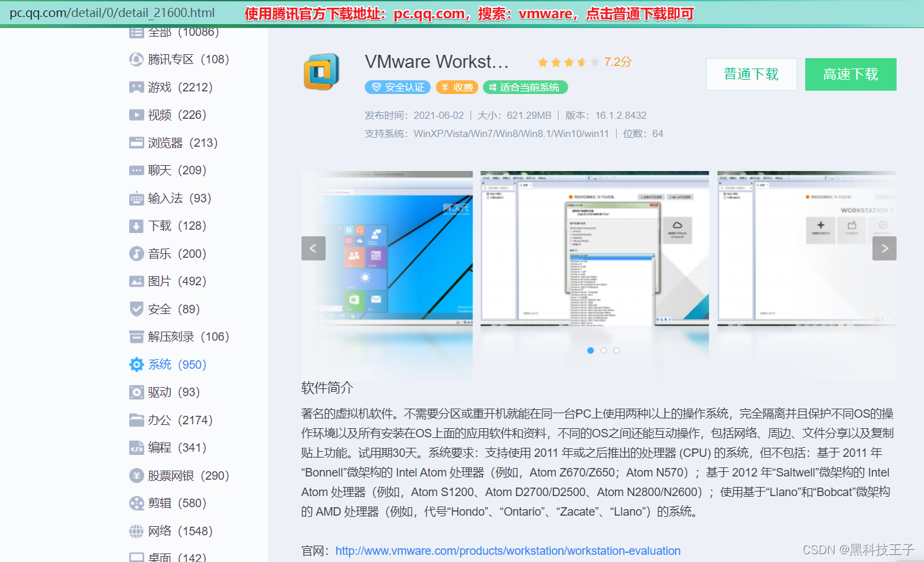Click the 发布时间: 2021-06-02 text

pyautogui.click(x=414, y=116)
